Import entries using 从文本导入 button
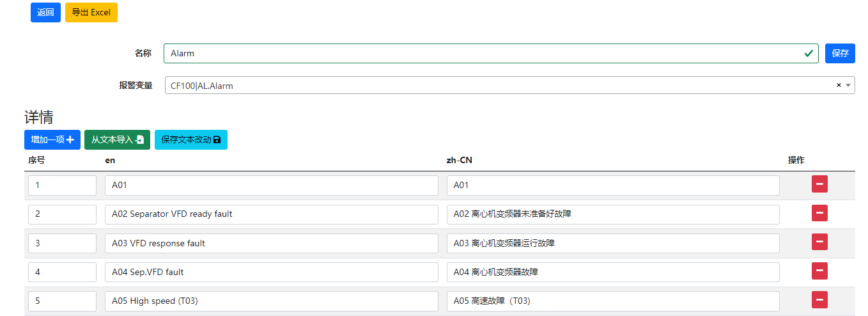Screen dimensions: 868x316 pyautogui.click(x=117, y=140)
